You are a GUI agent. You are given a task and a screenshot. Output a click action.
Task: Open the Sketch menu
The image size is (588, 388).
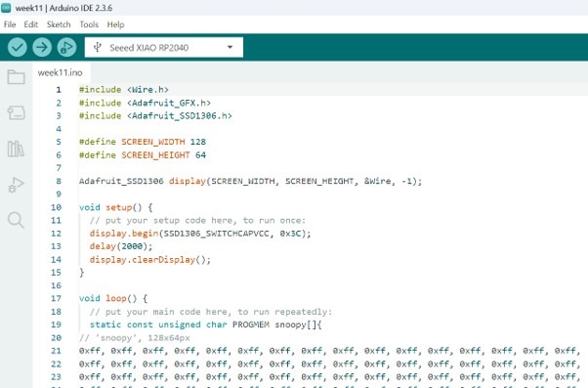pyautogui.click(x=59, y=24)
